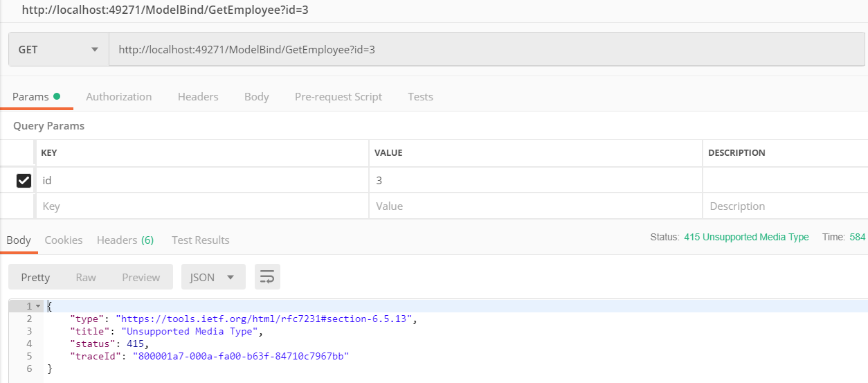Screen dimensions: 868x383
Task: Click the wrap lines icon button
Action: point(267,277)
